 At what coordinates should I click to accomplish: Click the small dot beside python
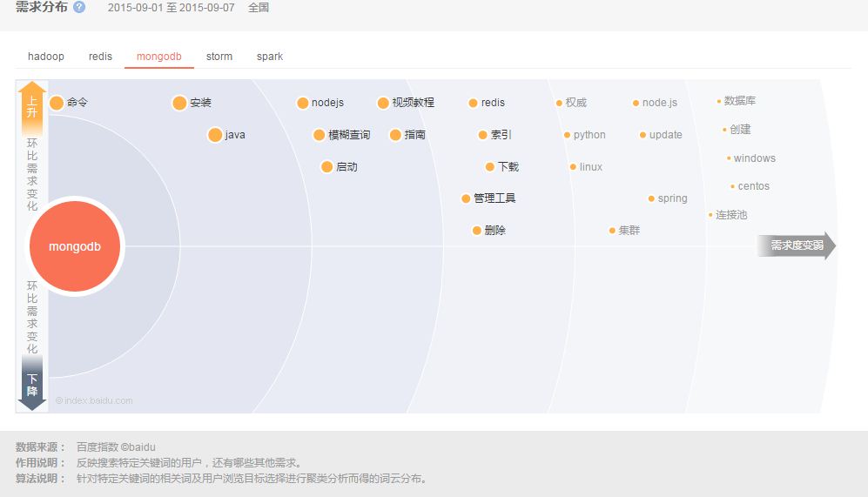[x=567, y=135]
